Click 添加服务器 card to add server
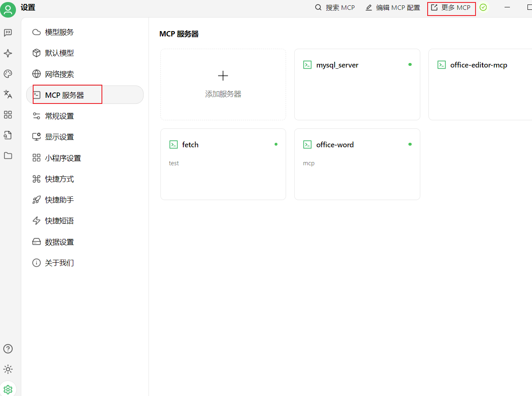Image resolution: width=532 pixels, height=396 pixels. click(x=223, y=84)
